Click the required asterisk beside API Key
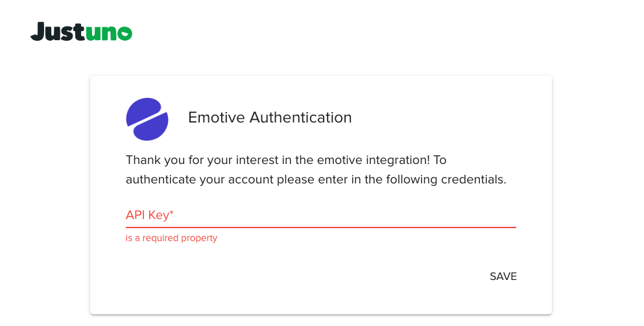Viewport: 644px width, 326px height. 172,214
